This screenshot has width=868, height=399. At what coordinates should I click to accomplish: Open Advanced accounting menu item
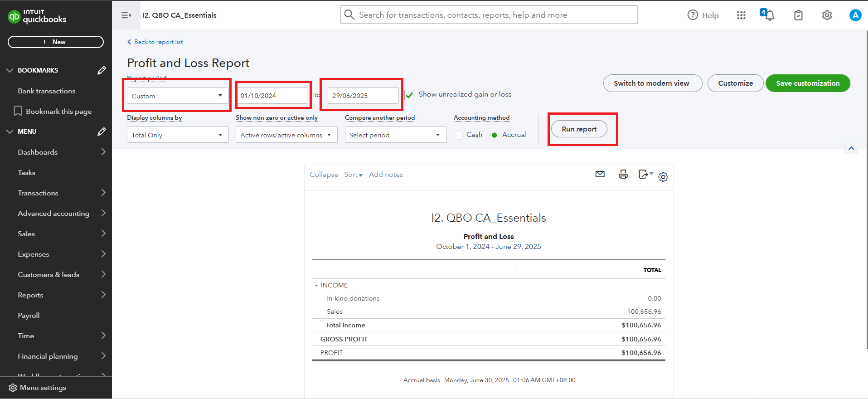(53, 213)
